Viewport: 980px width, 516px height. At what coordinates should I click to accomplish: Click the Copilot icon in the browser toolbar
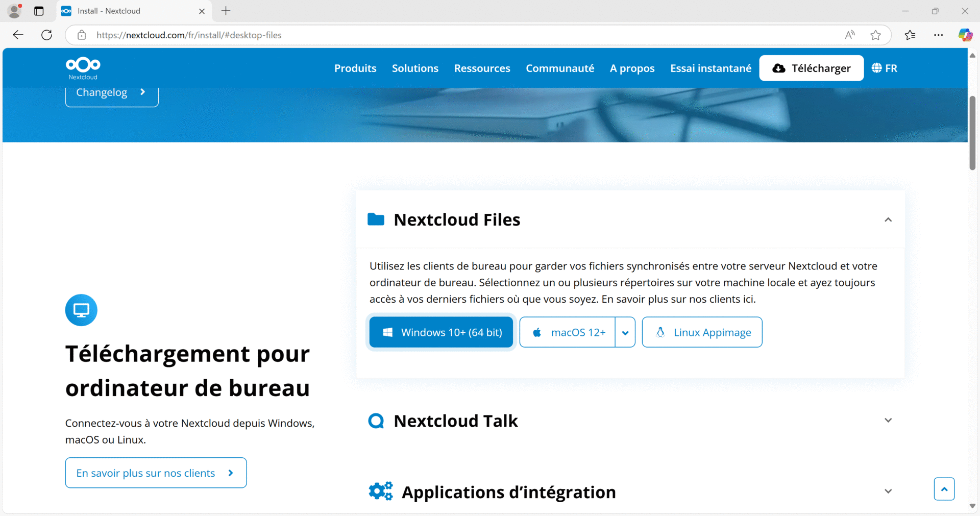[x=965, y=35]
